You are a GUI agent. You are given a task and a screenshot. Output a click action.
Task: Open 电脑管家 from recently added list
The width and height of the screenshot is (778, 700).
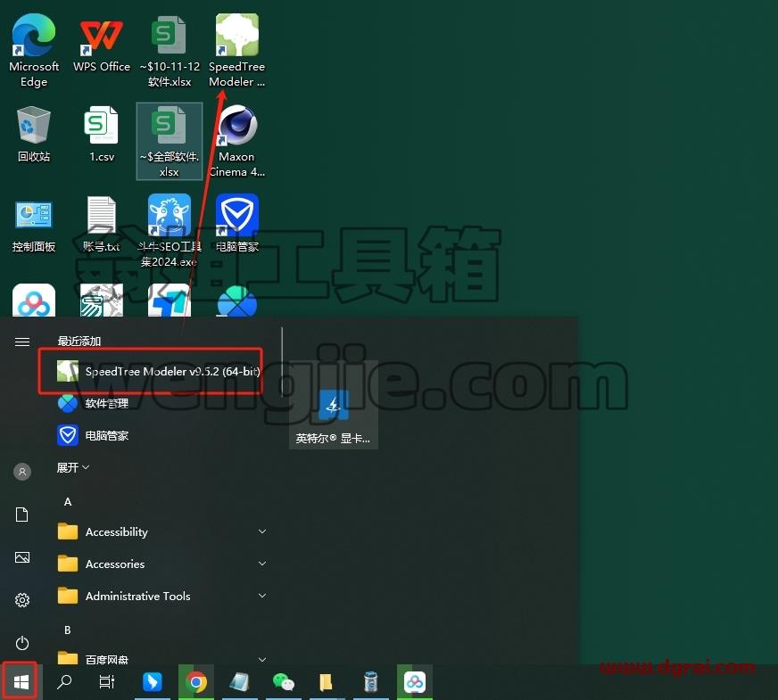pos(93,436)
